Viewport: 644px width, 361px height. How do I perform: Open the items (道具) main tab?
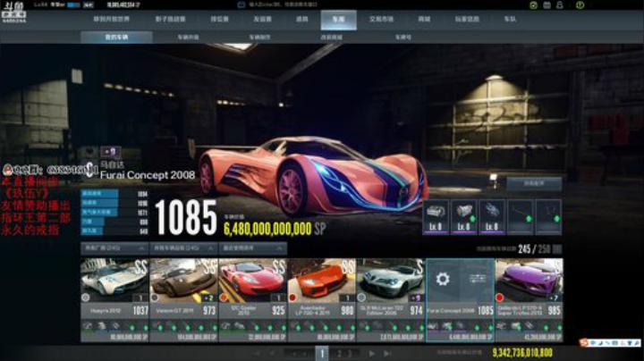click(x=302, y=20)
